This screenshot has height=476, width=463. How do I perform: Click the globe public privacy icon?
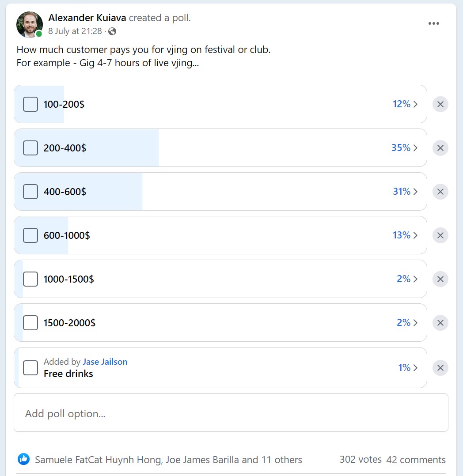pyautogui.click(x=112, y=31)
